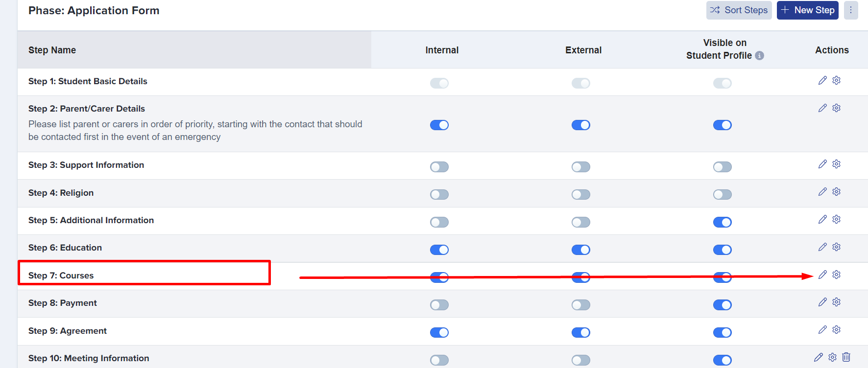This screenshot has height=368, width=868.
Task: Open settings gear for Step 10: Meeting Information
Action: [832, 357]
